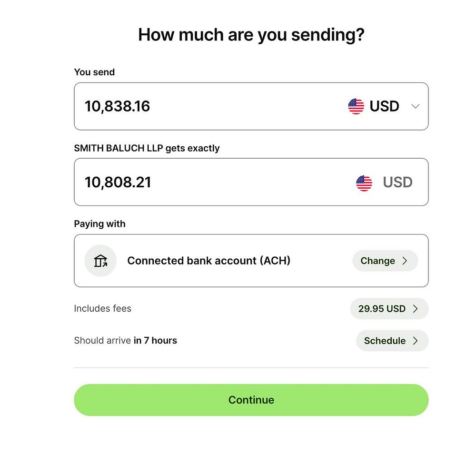Click the SMITH BALUCH LLP gets exactly label

(x=147, y=148)
